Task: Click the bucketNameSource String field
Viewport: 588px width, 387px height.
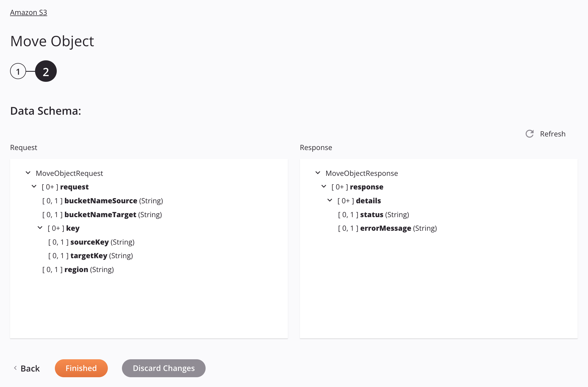Action: click(101, 200)
